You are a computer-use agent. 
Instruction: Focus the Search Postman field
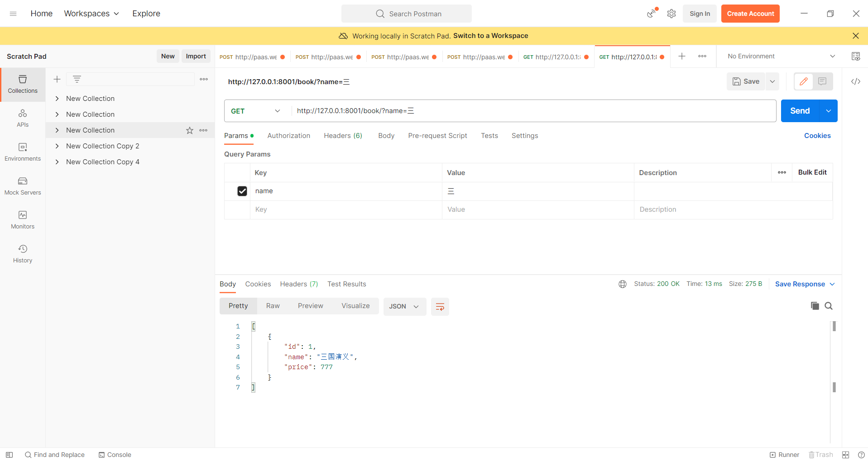[x=406, y=14]
